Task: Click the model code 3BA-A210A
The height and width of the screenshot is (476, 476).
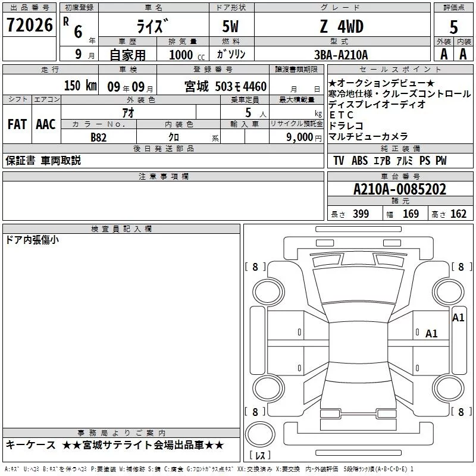Action: 341,55
